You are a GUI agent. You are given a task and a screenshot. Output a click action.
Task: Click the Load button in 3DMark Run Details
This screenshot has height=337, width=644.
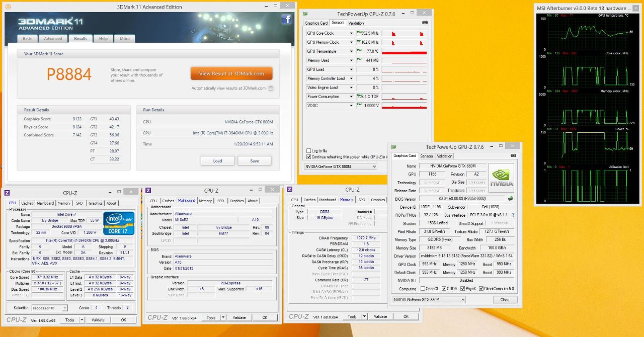pos(217,161)
